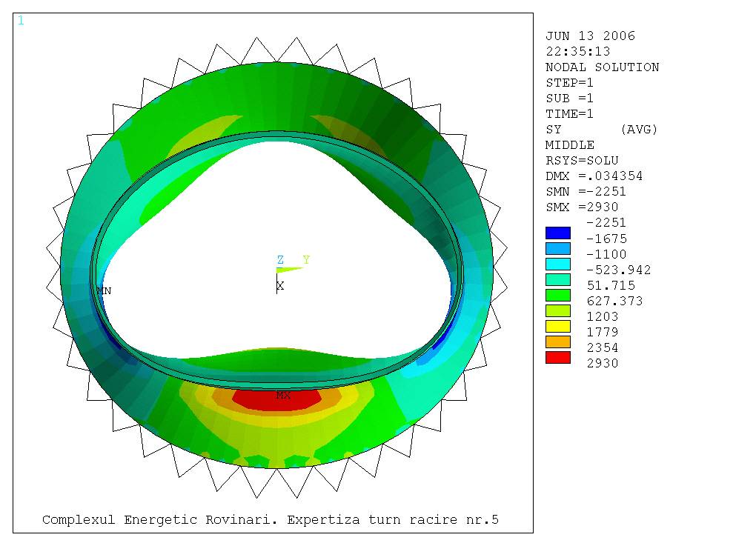This screenshot has height=546, width=756.
Task: Click the red legend color swatch
Action: tap(557, 357)
